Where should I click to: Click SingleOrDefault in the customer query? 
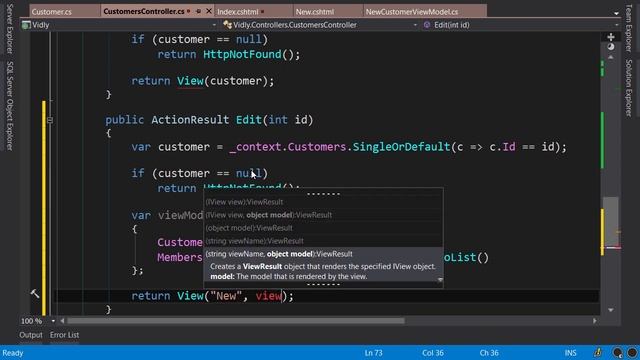(401, 147)
